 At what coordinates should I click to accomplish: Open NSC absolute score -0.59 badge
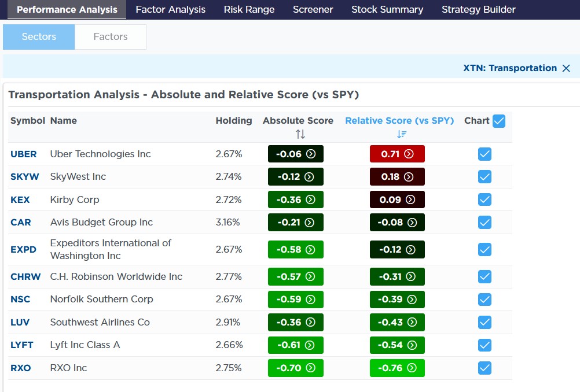point(295,299)
